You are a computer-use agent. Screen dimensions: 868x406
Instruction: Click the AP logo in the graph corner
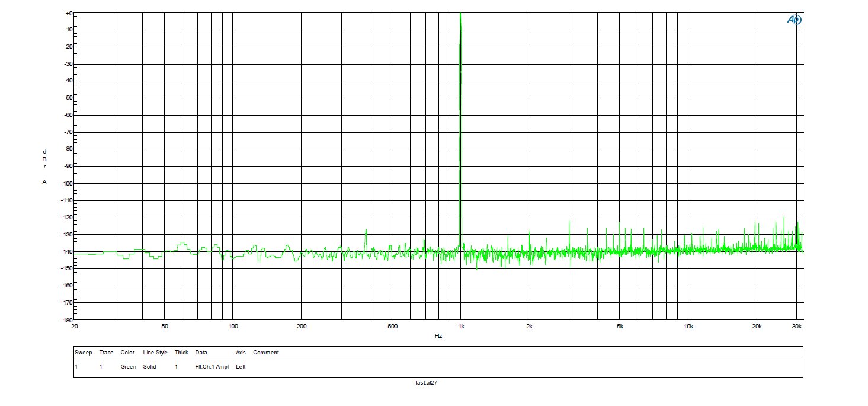(x=794, y=20)
